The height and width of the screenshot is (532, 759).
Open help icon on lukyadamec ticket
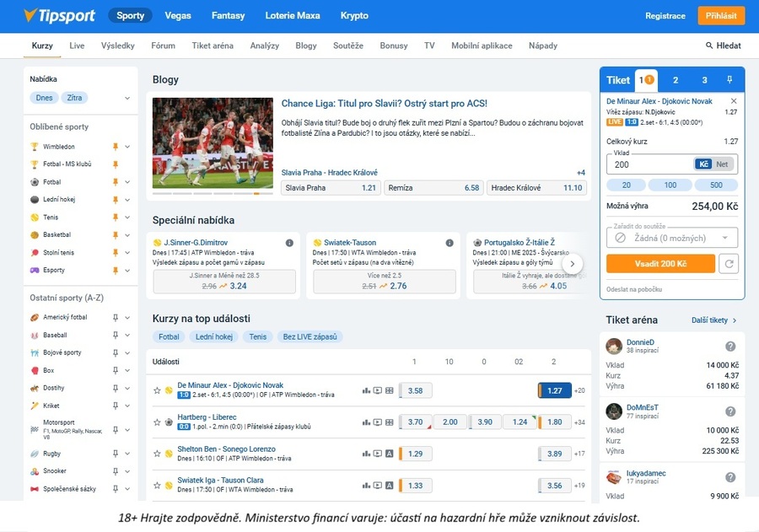tap(730, 477)
